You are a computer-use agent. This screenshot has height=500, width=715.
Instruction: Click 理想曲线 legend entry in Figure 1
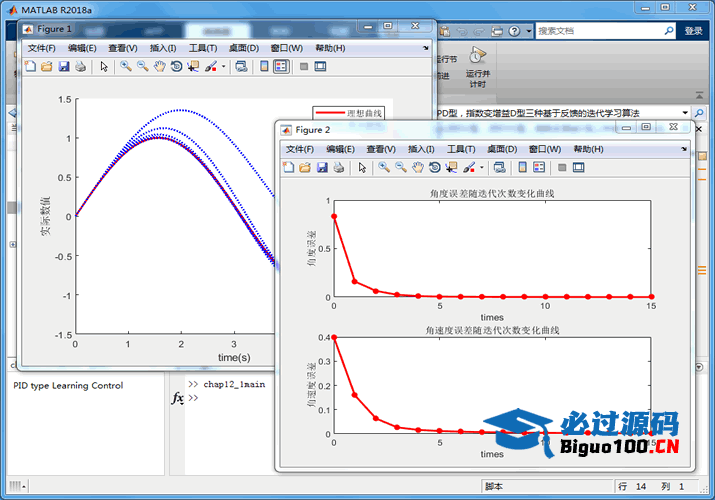349,113
